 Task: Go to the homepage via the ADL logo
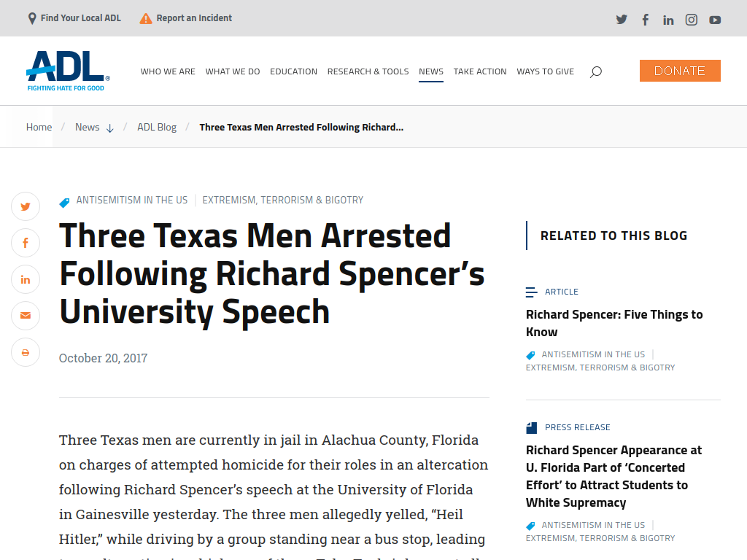[x=68, y=71]
